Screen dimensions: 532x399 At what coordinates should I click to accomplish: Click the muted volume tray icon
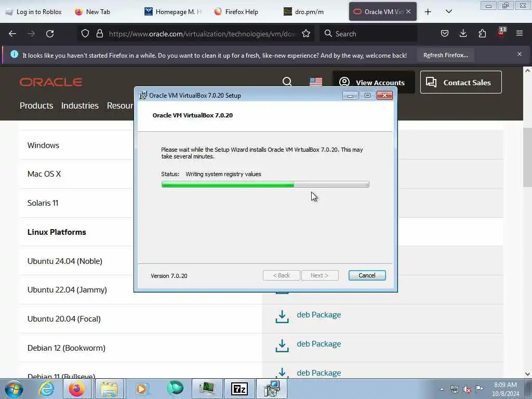(467, 390)
